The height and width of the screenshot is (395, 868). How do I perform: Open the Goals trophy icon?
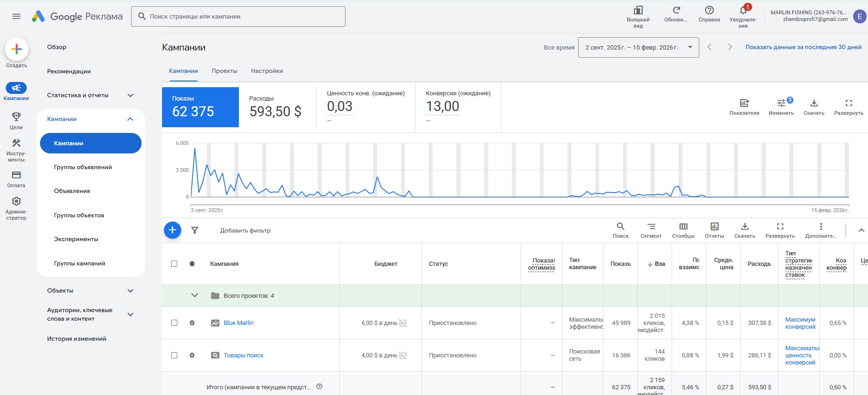[x=16, y=117]
